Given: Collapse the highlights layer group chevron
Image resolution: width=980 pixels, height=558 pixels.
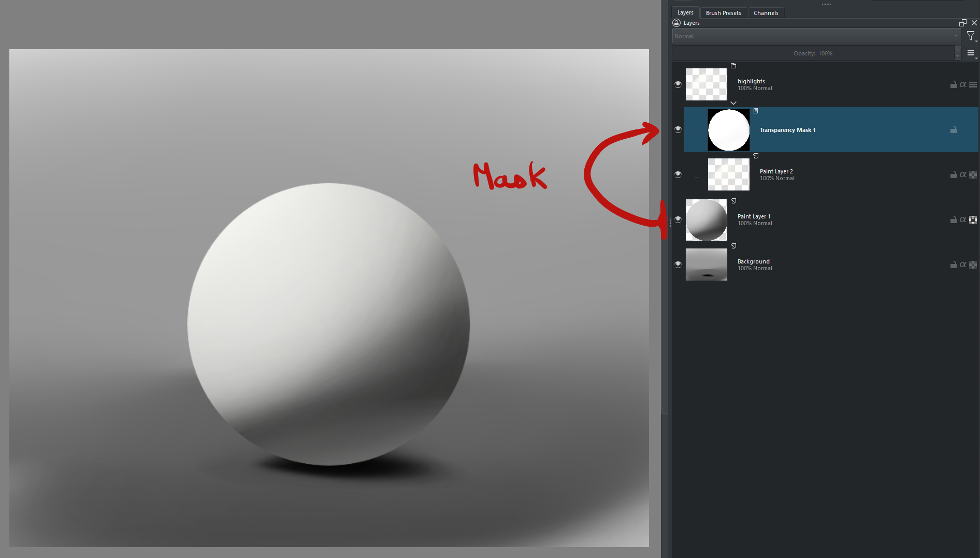Looking at the screenshot, I should pos(733,103).
